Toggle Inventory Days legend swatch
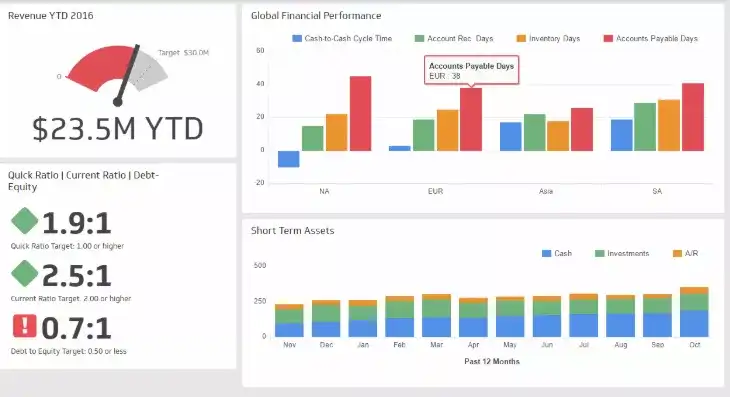This screenshot has height=397, width=730. click(x=521, y=39)
